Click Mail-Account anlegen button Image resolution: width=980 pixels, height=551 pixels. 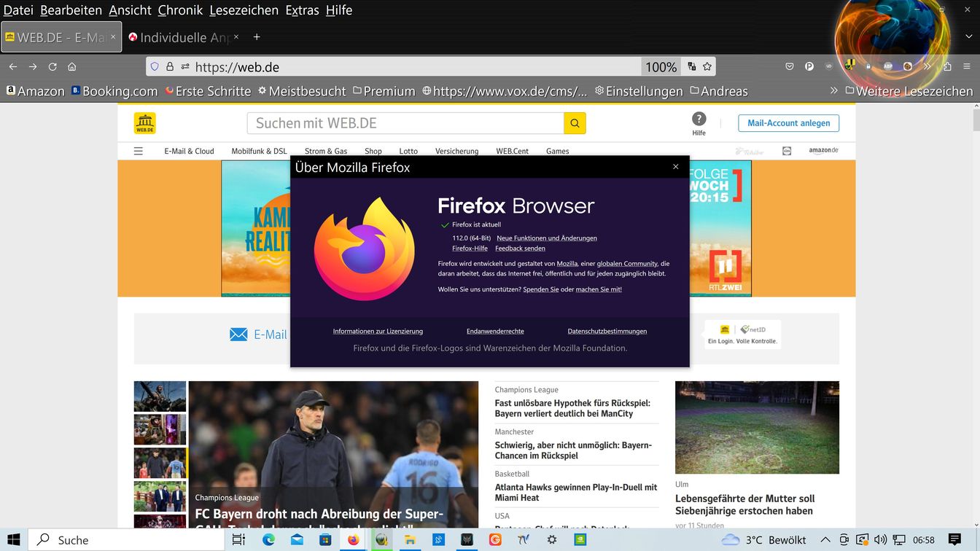tap(788, 123)
